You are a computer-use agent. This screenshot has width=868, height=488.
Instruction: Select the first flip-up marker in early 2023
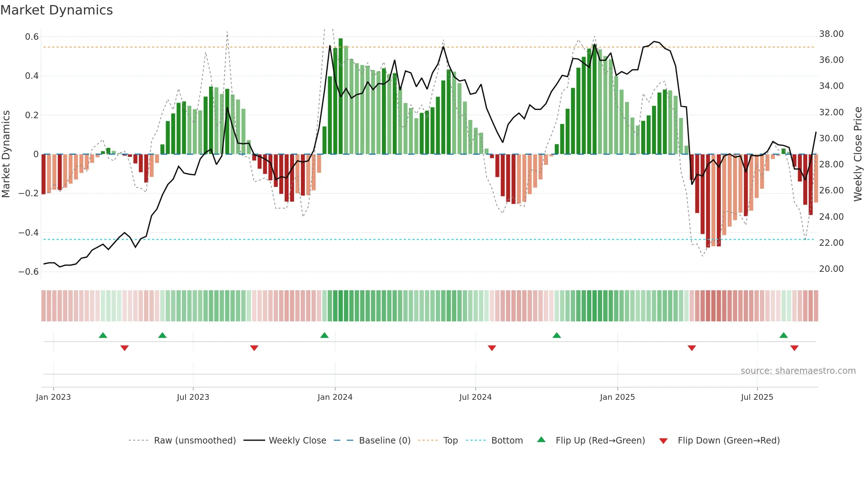pyautogui.click(x=103, y=335)
